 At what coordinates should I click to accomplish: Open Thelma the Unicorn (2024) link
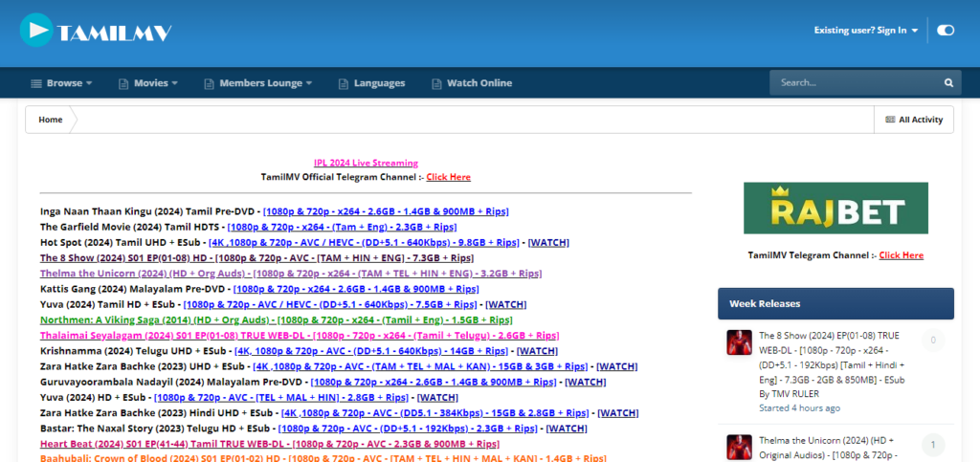coord(291,274)
